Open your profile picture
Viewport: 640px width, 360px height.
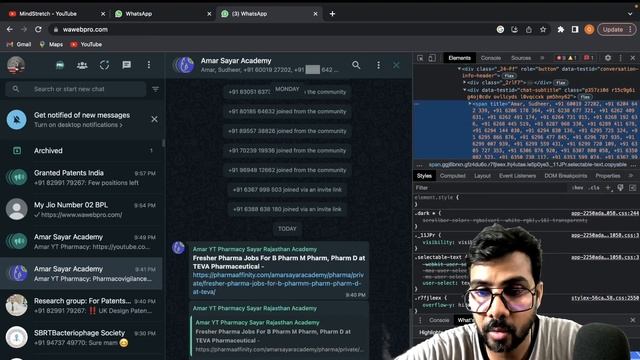[x=16, y=65]
